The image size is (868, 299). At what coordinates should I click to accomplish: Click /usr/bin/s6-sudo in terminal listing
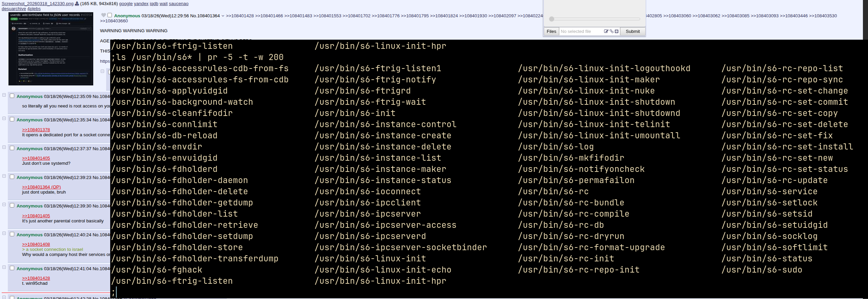click(762, 270)
